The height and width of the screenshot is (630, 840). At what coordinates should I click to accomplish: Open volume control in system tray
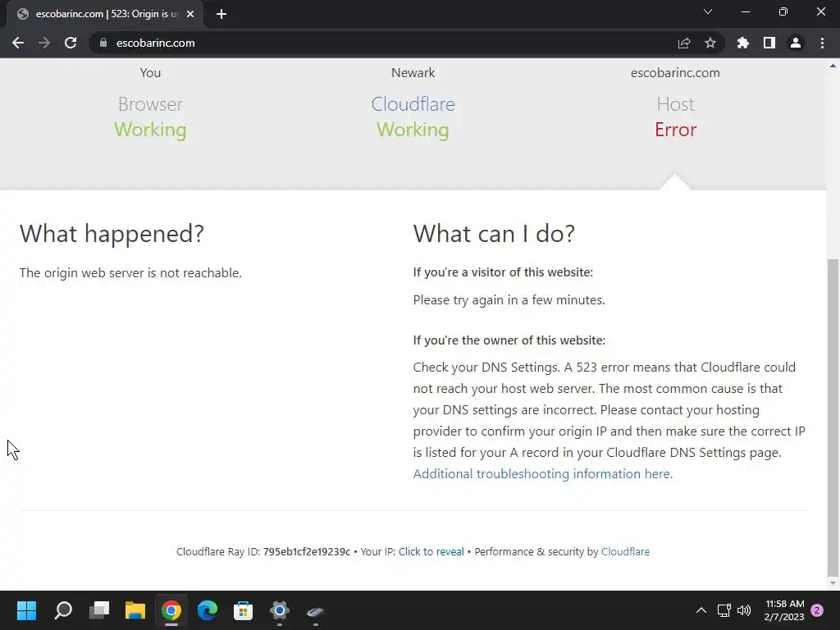coord(744,610)
